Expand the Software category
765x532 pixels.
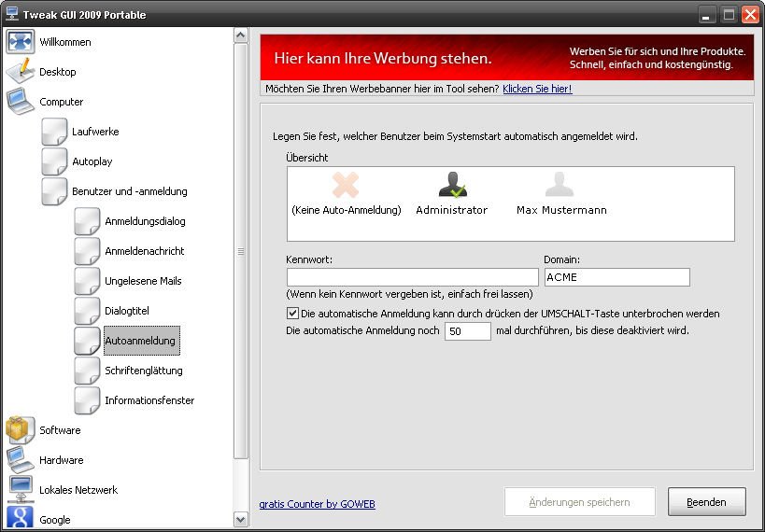(60, 430)
